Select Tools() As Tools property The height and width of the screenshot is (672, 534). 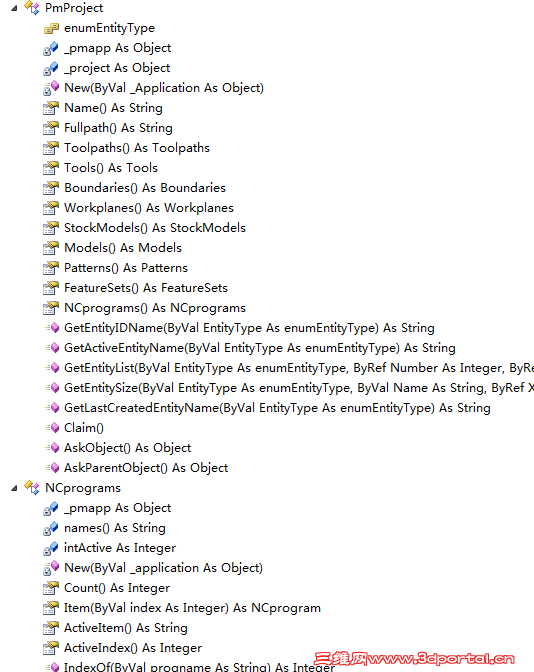click(111, 168)
